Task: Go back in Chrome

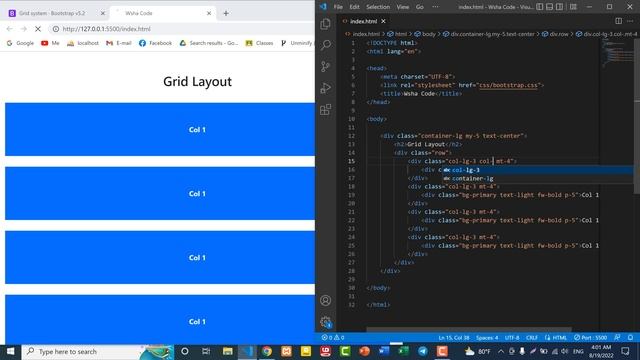Action: click(x=9, y=29)
